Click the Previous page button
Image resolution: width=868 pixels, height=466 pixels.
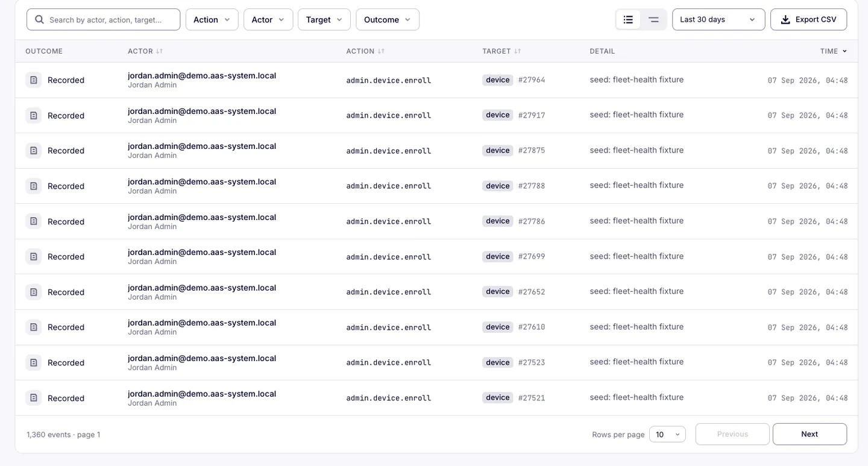click(732, 434)
